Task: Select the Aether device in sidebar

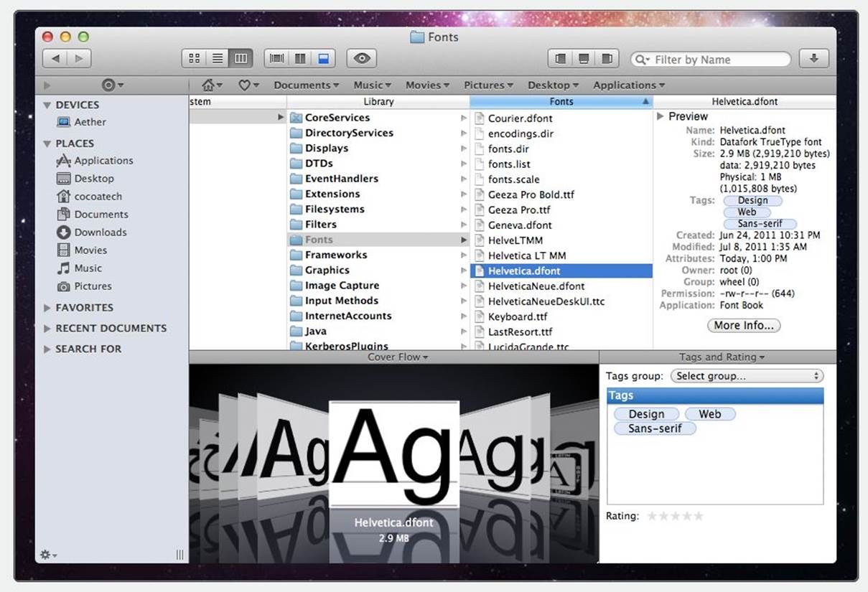Action: click(x=81, y=122)
